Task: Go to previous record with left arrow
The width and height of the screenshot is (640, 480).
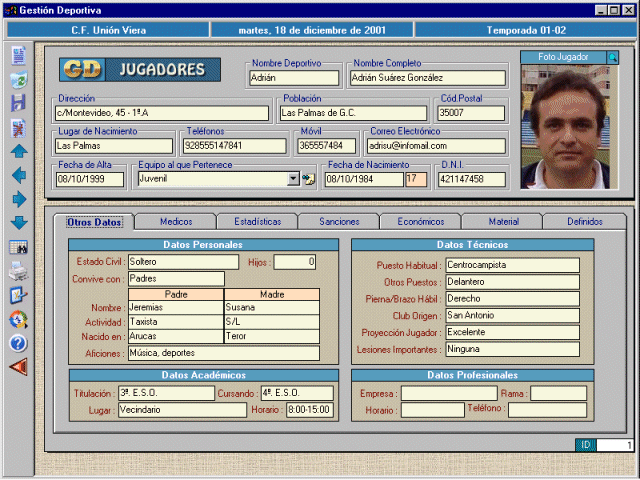Action: click(x=19, y=176)
